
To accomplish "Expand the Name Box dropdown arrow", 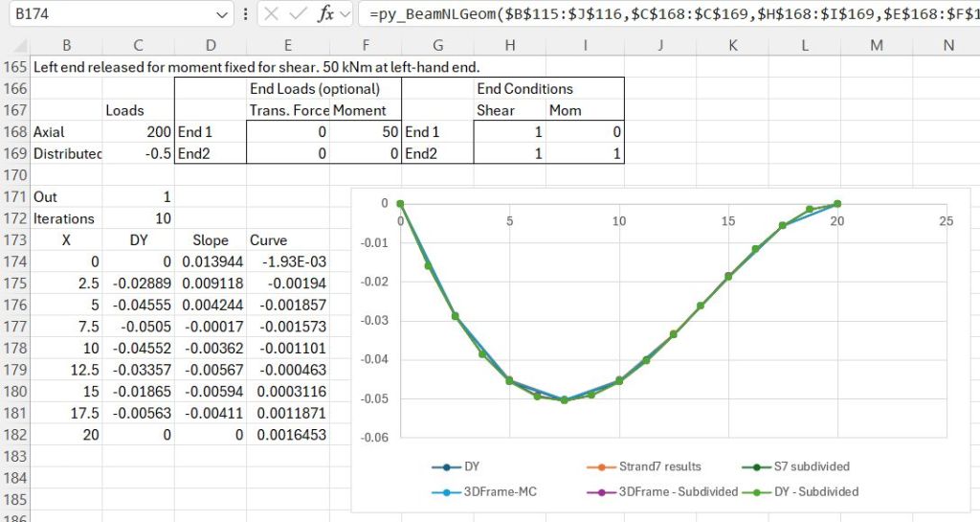I will coord(222,14).
